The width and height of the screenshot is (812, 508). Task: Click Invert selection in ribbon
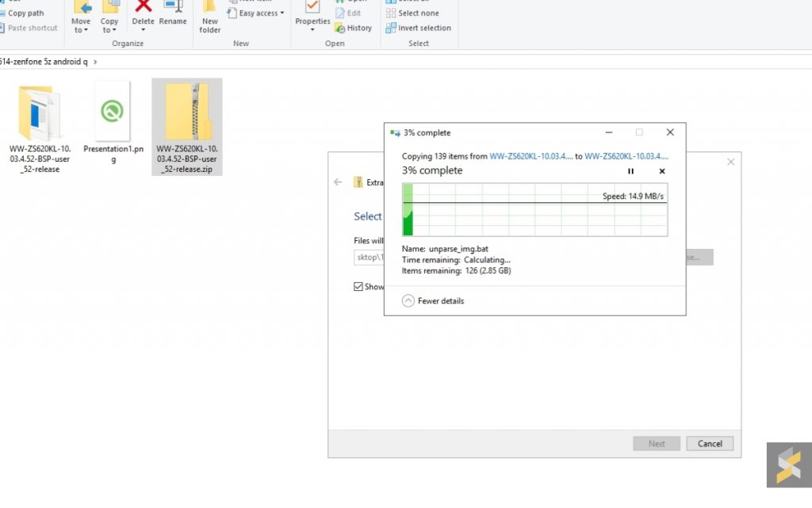pyautogui.click(x=419, y=28)
